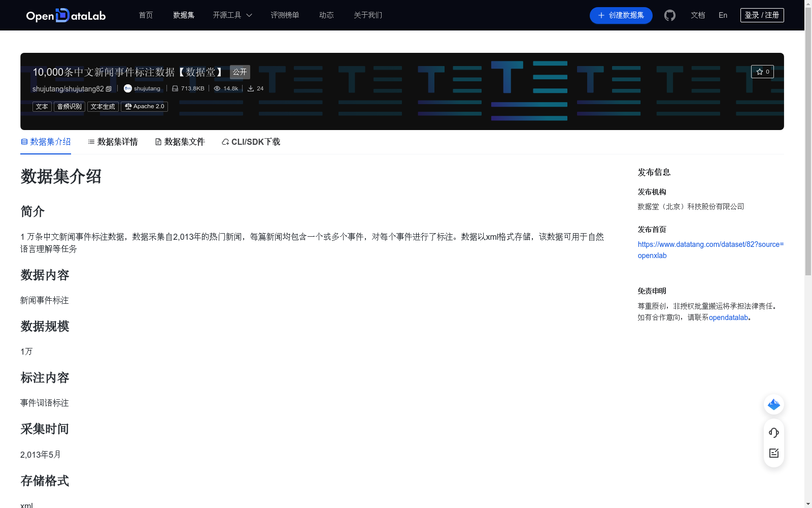Click the 数据内容 heading

point(45,275)
